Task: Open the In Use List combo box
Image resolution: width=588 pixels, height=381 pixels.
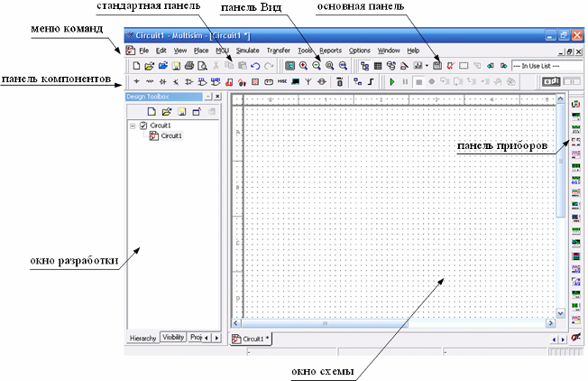Action: tap(547, 66)
